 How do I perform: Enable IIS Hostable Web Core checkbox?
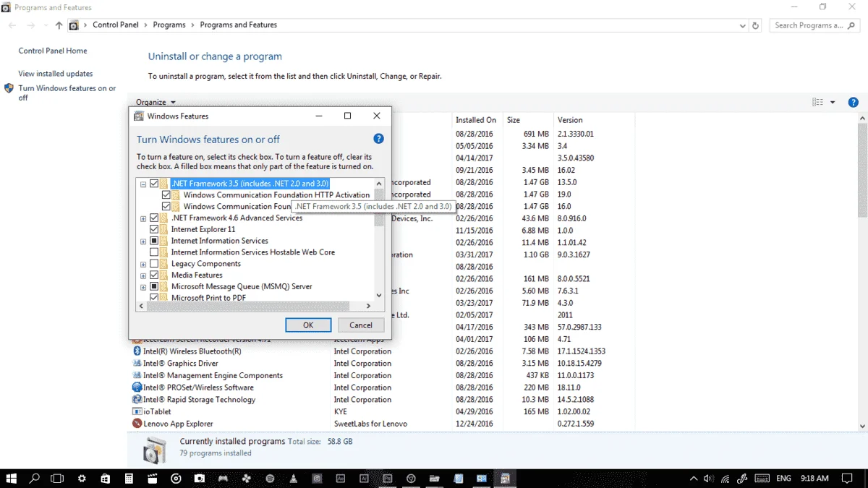click(154, 252)
